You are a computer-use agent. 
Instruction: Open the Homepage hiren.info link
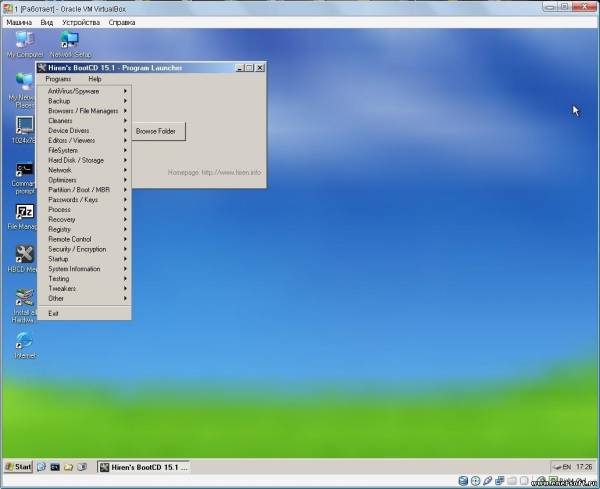click(x=214, y=173)
